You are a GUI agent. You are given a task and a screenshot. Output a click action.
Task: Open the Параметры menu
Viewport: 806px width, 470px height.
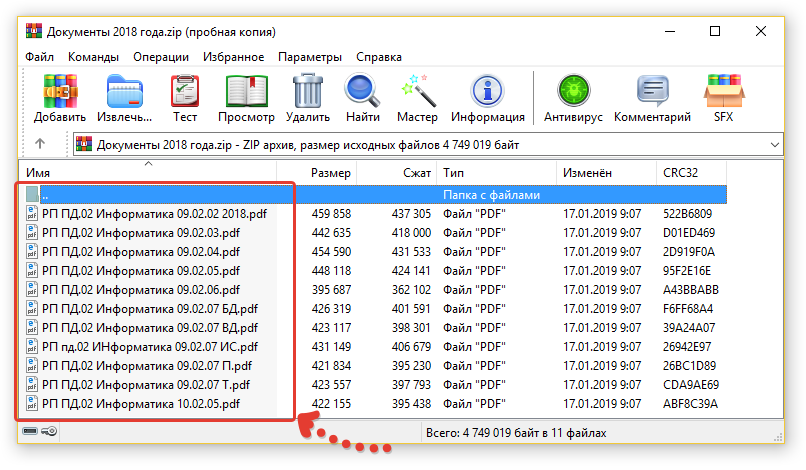tap(310, 57)
